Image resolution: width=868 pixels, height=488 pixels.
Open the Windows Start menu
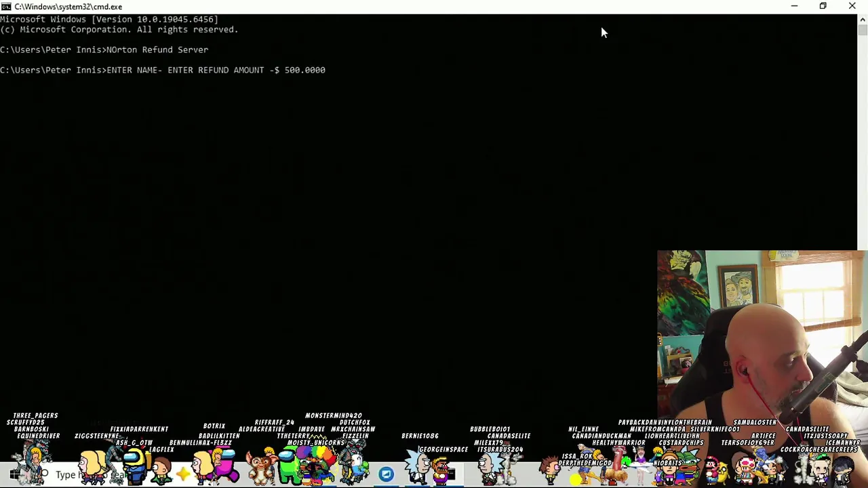click(15, 474)
